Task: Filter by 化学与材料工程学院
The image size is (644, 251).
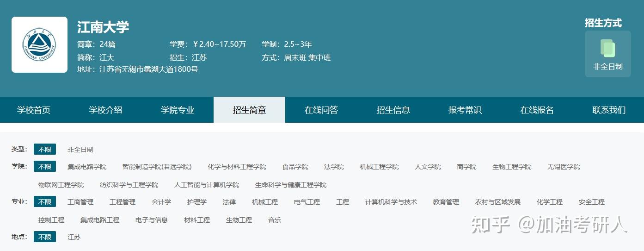Action: tap(237, 167)
